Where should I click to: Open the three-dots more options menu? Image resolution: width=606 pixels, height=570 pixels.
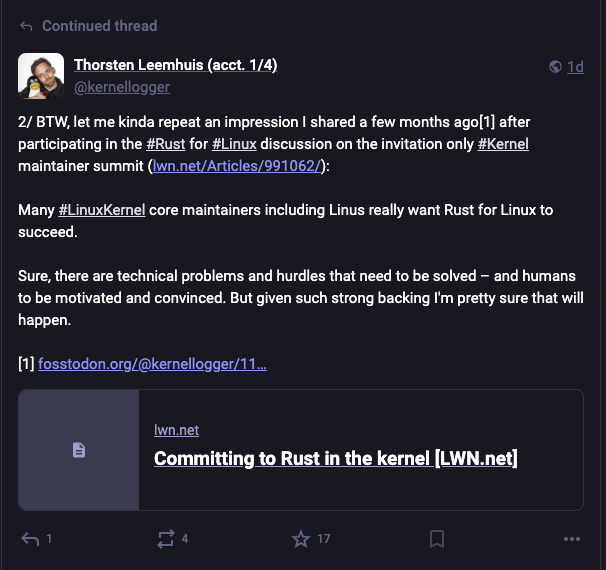pyautogui.click(x=572, y=539)
